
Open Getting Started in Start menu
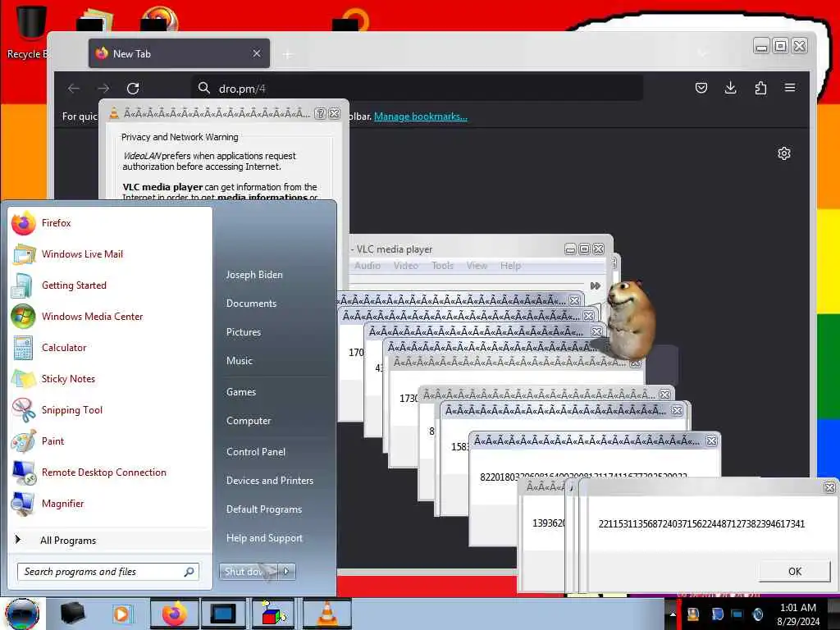tap(110, 285)
